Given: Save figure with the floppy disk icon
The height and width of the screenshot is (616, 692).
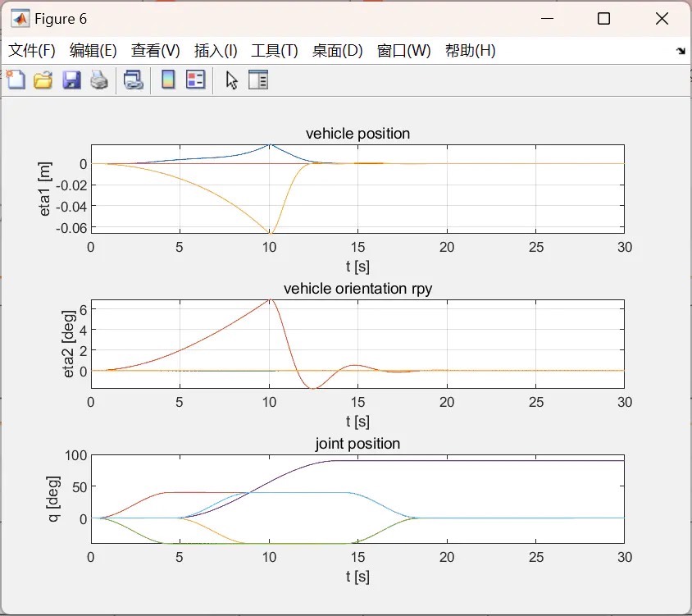Looking at the screenshot, I should click(71, 80).
